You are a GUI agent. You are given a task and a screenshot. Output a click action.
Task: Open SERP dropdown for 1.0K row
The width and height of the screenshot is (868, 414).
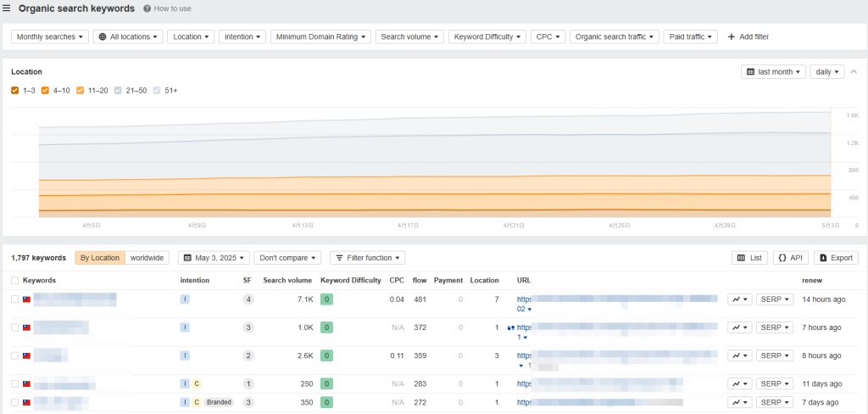coord(775,327)
